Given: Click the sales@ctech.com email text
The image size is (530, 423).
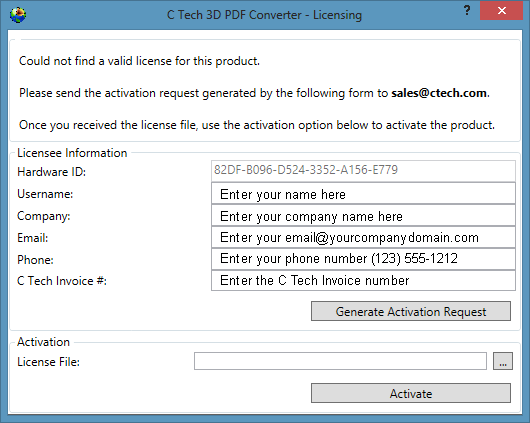Looking at the screenshot, I should click(x=439, y=93).
